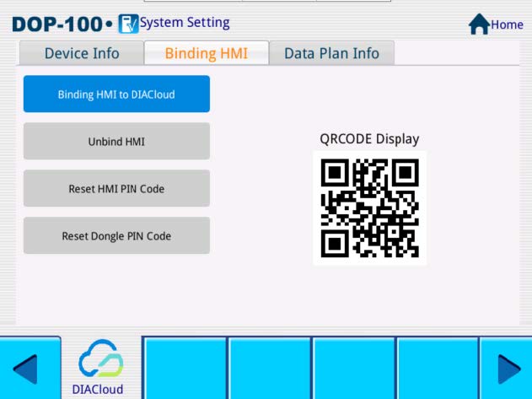Choose Reset Dongle PIN Code
Screen dimensions: 532x399
tap(116, 235)
